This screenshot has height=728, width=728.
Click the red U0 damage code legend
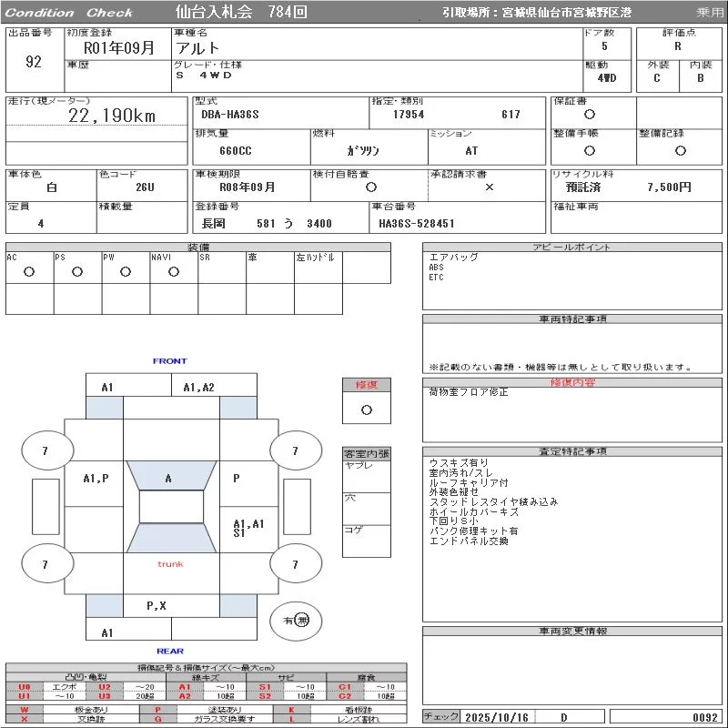pos(25,687)
